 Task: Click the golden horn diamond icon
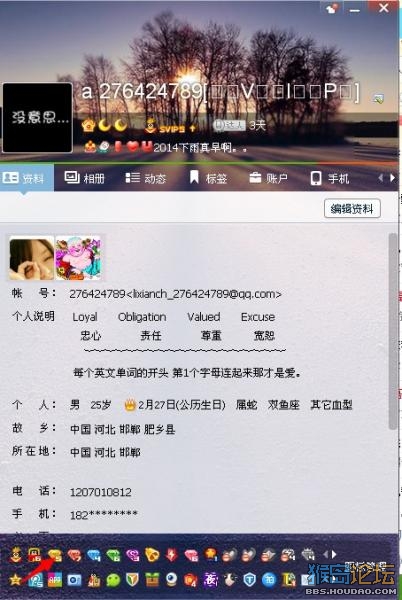click(152, 554)
